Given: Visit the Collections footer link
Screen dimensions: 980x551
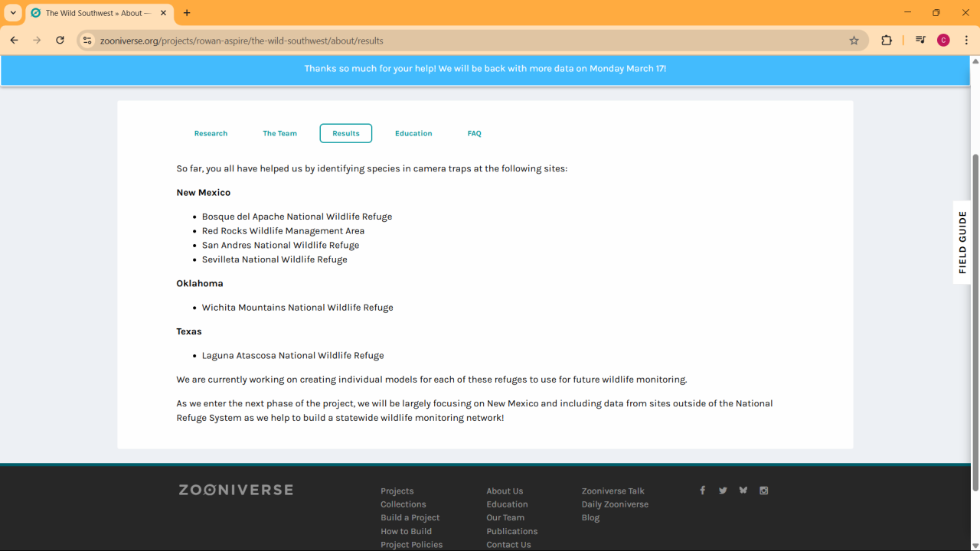Looking at the screenshot, I should point(403,504).
